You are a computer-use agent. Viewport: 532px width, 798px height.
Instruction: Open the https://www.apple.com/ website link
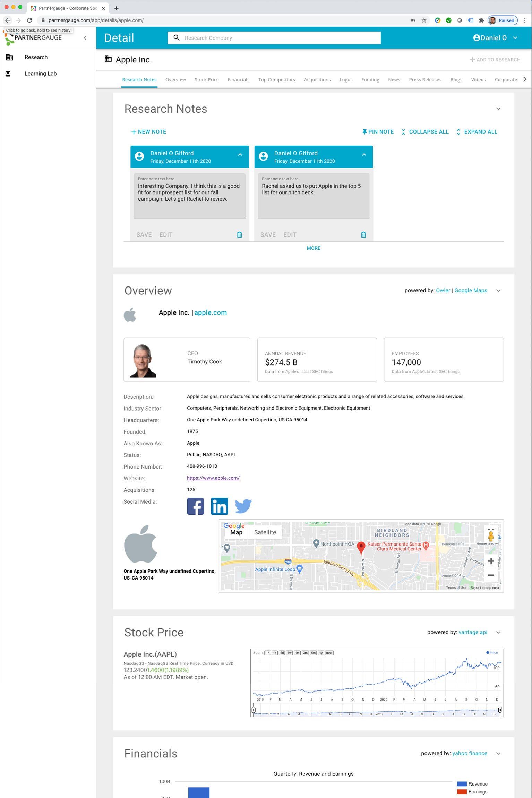pyautogui.click(x=213, y=478)
